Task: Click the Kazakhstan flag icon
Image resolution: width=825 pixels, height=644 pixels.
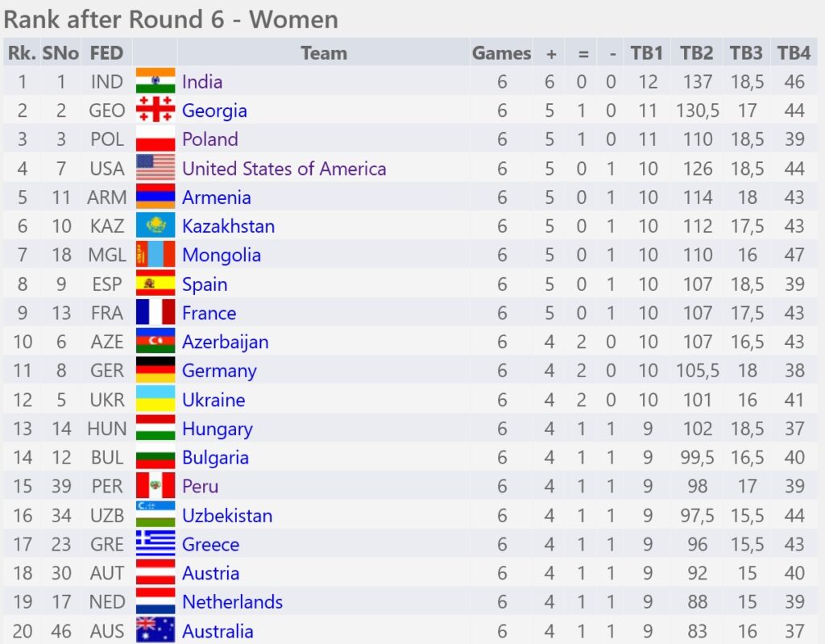Action: pos(155,226)
